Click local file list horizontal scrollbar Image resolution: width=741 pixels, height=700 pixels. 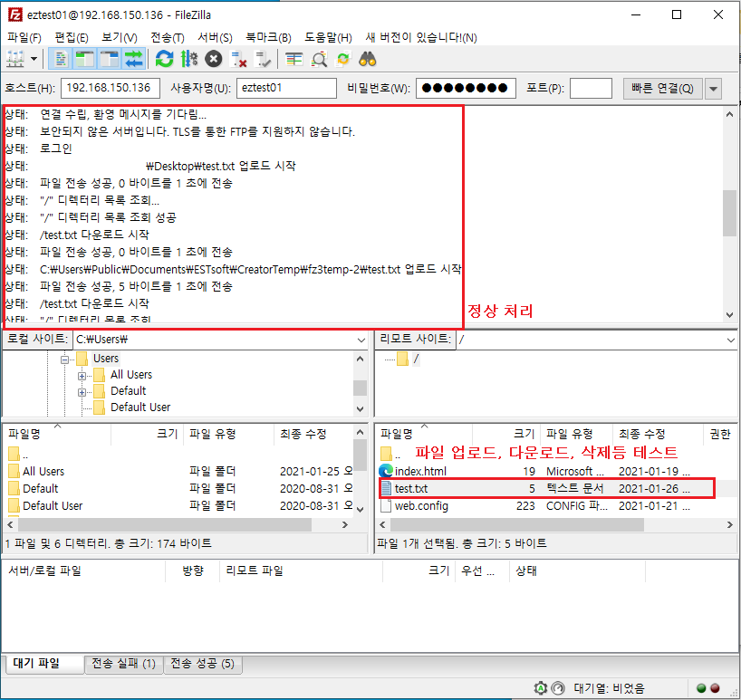[x=165, y=524]
